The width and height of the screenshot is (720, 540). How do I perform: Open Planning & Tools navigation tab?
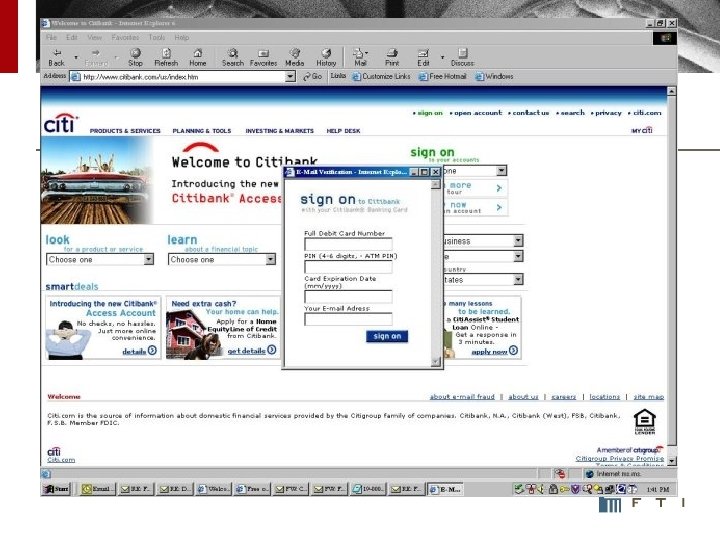[202, 131]
